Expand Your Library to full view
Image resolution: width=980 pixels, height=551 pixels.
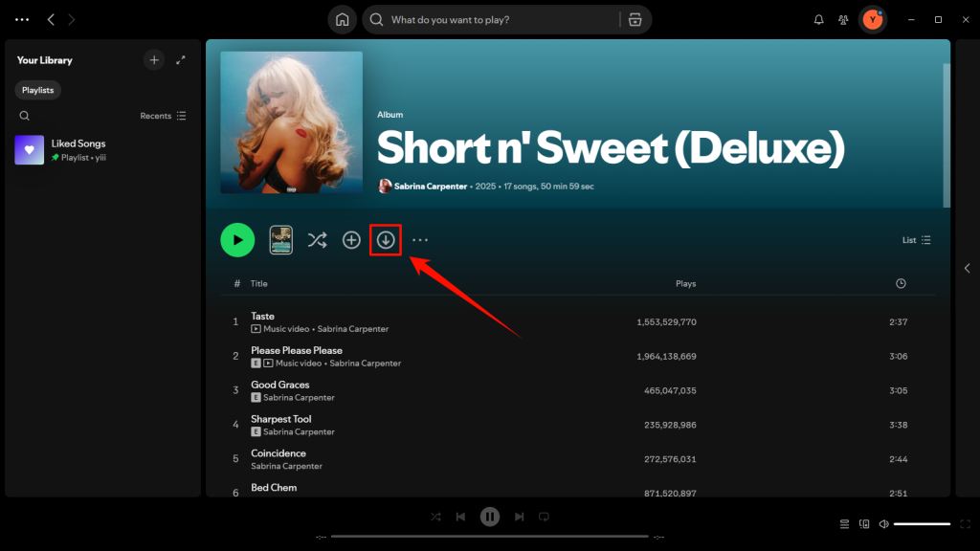[181, 60]
